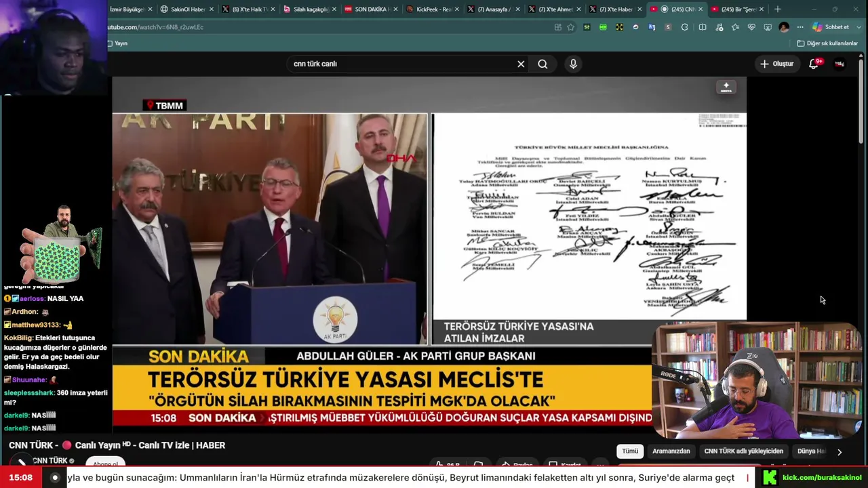Bookmark this page with the star icon
This screenshot has width=868, height=488.
(570, 27)
